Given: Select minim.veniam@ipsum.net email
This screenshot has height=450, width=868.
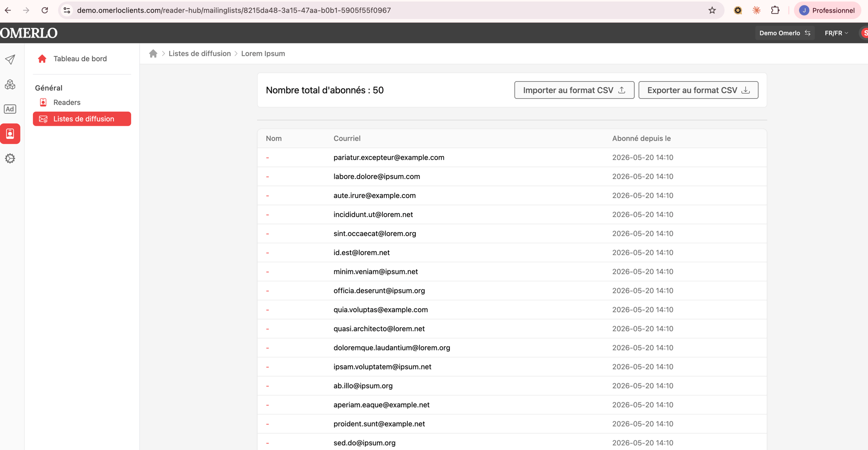Looking at the screenshot, I should pyautogui.click(x=375, y=271).
